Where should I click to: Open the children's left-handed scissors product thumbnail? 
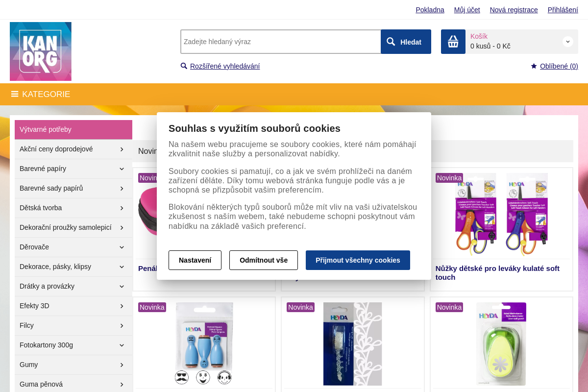pos(502,214)
